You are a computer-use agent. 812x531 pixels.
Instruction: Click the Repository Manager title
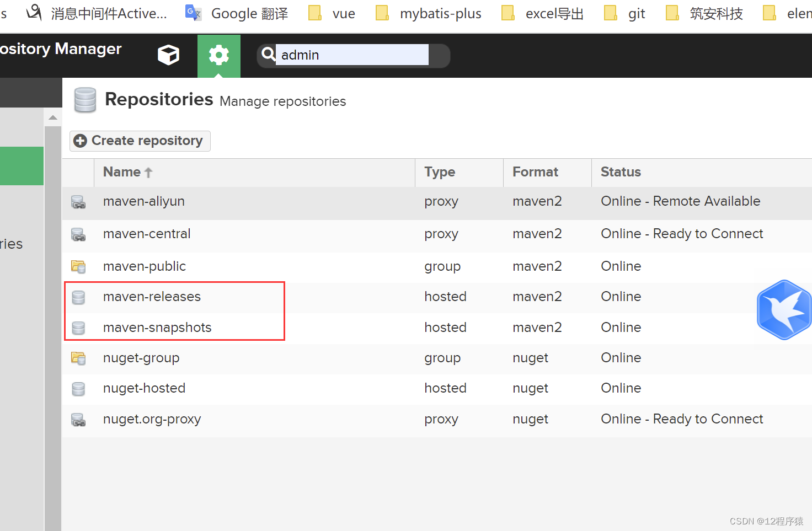[61, 49]
